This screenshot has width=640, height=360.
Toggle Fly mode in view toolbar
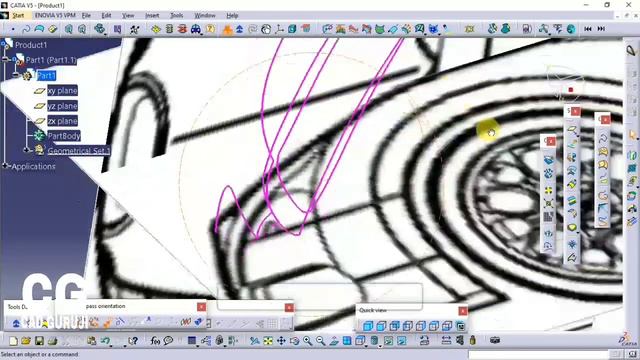click(x=255, y=341)
